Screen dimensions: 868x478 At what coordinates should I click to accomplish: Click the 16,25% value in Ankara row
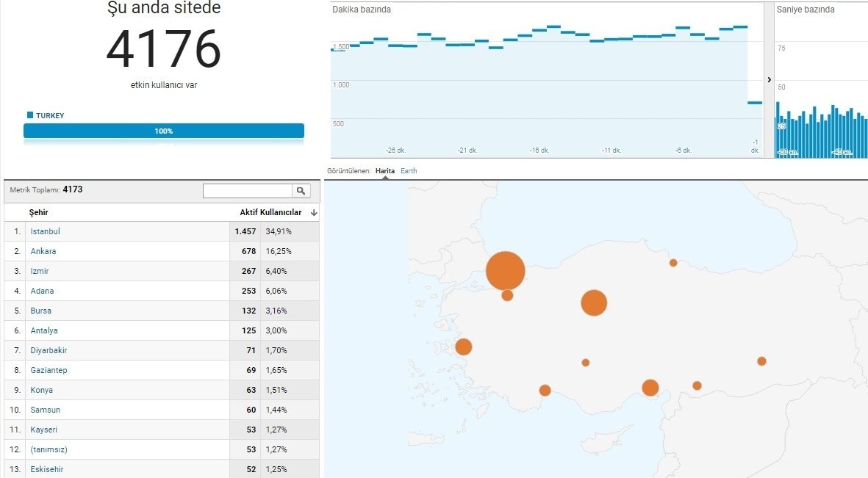click(x=279, y=251)
